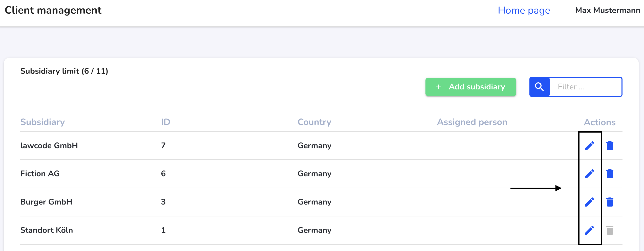The width and height of the screenshot is (644, 251).
Task: Open the Max Mustermann user menu
Action: click(608, 10)
